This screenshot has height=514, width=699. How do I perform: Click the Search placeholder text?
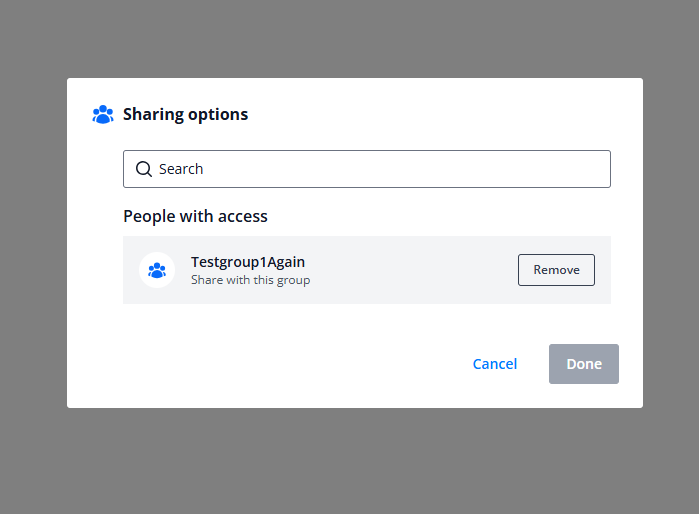point(181,169)
